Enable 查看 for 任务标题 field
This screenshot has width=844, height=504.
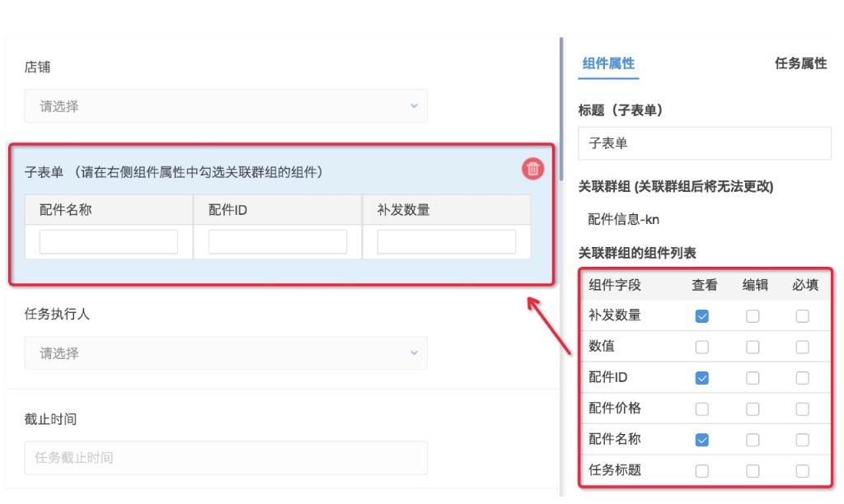tap(702, 471)
